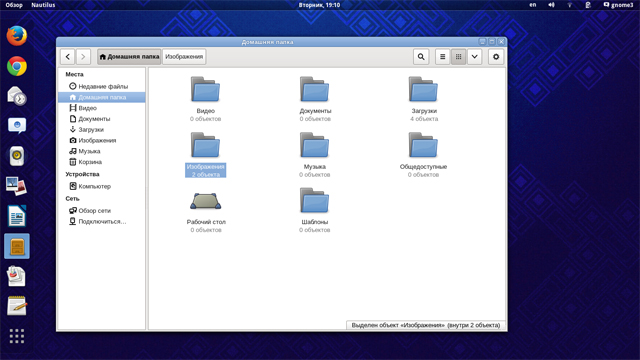Screen dimensions: 640x360
Task: Open the volume indicator in top bar
Action: 551,5
